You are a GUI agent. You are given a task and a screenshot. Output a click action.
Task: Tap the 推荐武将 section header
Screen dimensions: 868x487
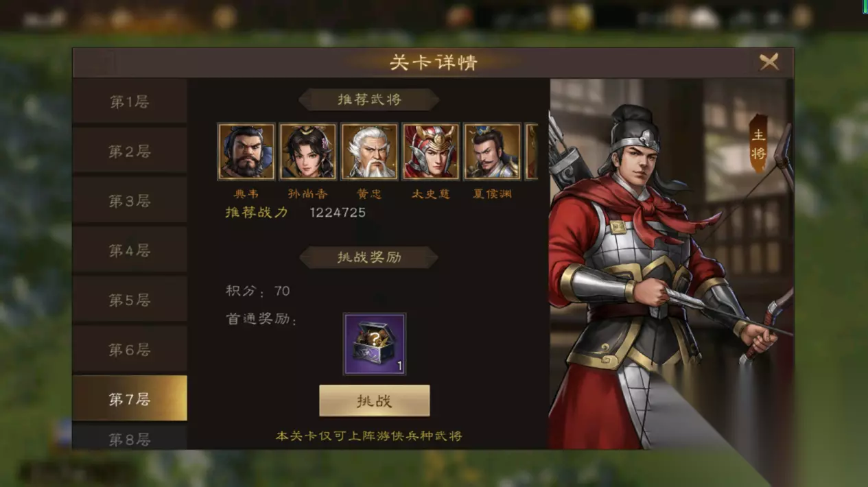[x=369, y=99]
